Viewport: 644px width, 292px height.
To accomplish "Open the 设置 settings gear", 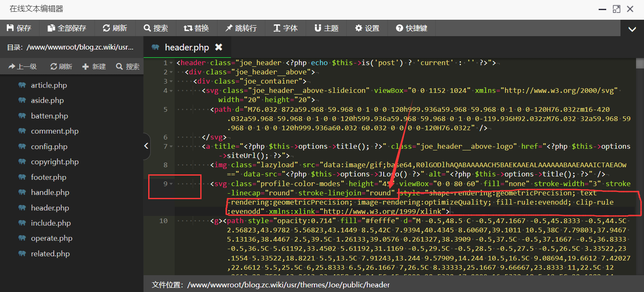I will coord(367,28).
